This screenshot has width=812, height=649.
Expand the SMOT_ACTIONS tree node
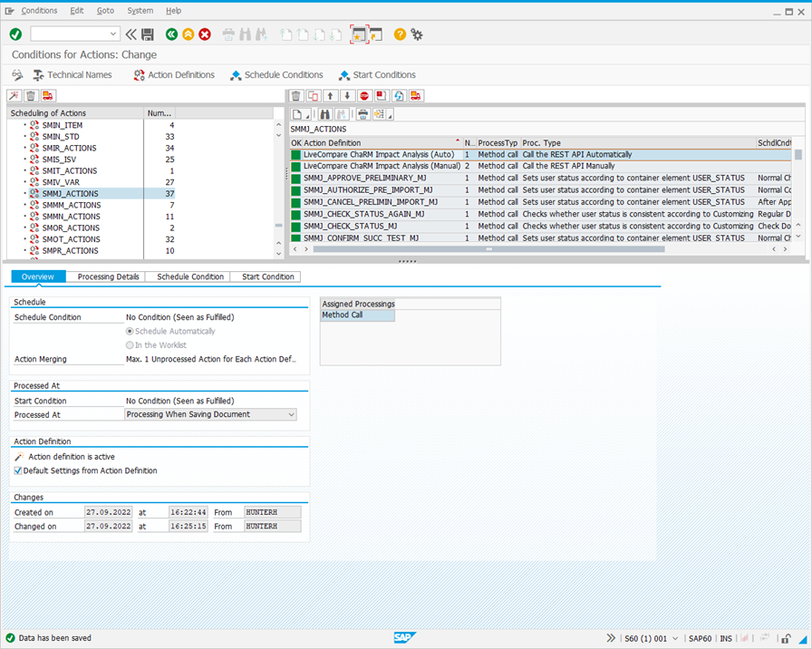(x=25, y=239)
